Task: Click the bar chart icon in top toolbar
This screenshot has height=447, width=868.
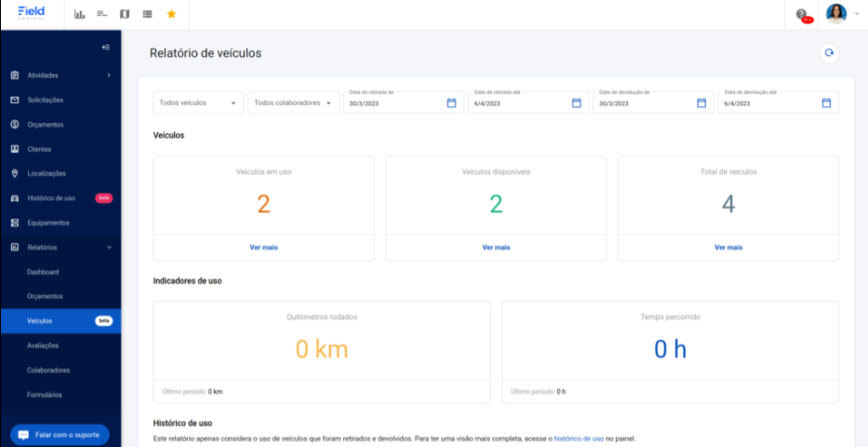Action: click(x=79, y=14)
